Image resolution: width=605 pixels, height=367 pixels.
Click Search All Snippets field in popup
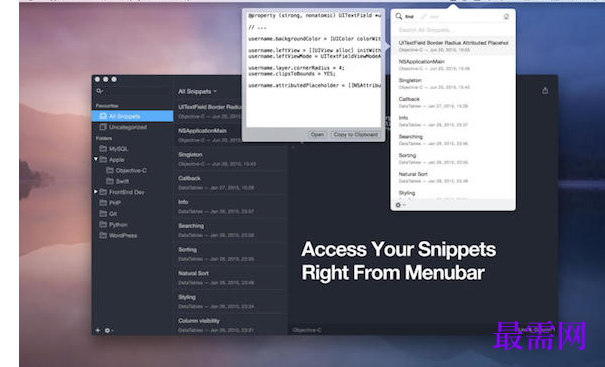coord(453,30)
